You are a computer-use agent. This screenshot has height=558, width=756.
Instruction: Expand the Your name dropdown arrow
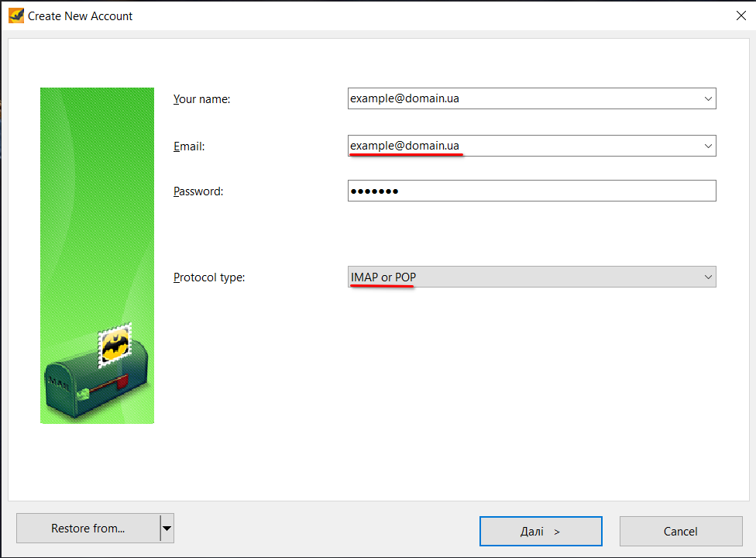coord(707,99)
